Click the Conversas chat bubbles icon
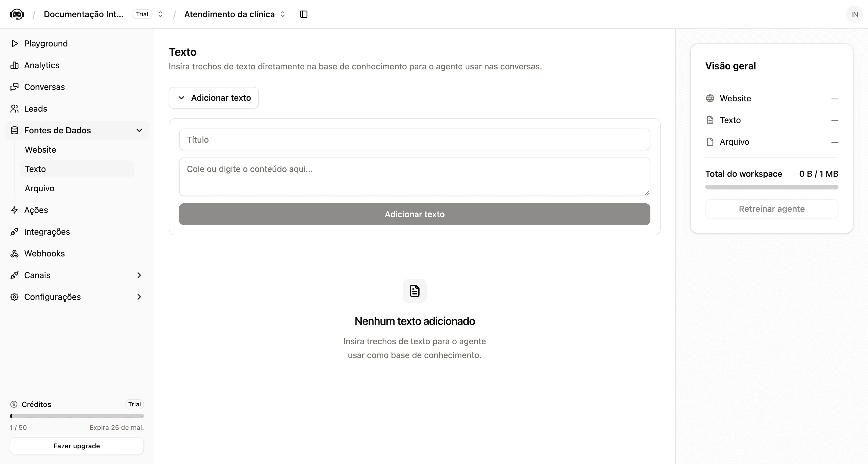 click(14, 87)
